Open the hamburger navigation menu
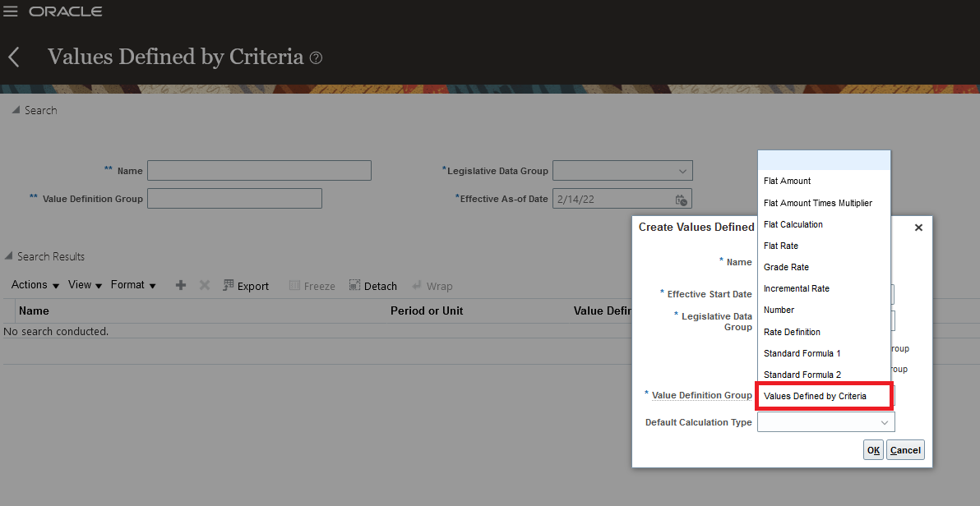 coord(12,12)
